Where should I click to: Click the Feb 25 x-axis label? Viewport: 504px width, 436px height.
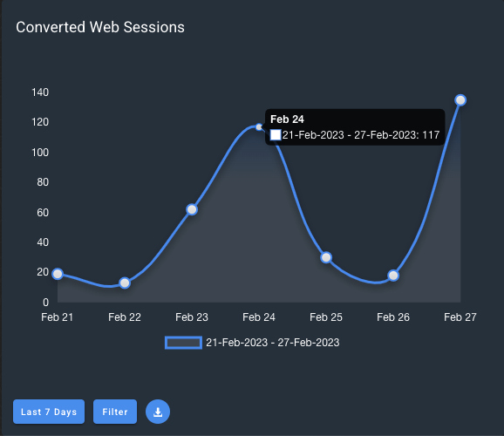coord(326,317)
